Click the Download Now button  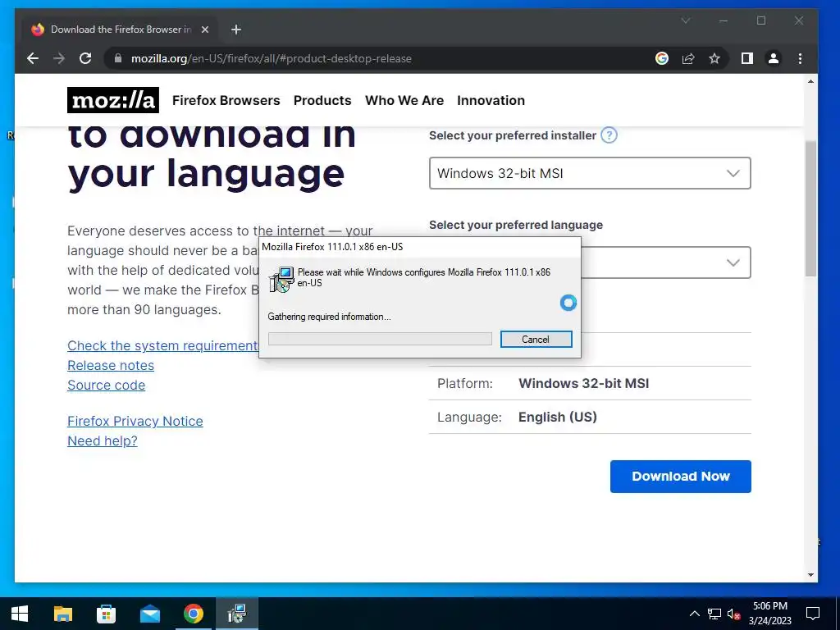680,477
